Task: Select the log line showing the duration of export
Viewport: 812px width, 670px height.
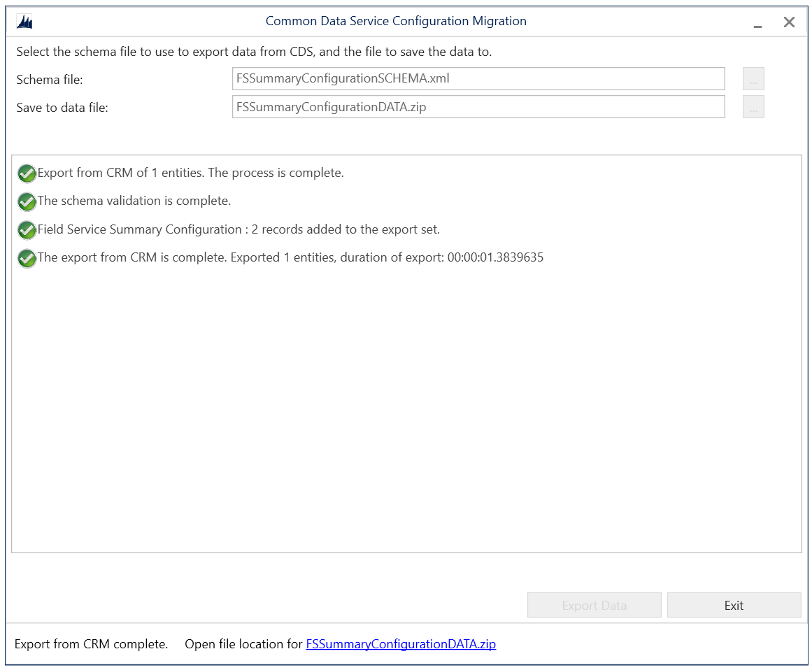Action: click(x=290, y=257)
